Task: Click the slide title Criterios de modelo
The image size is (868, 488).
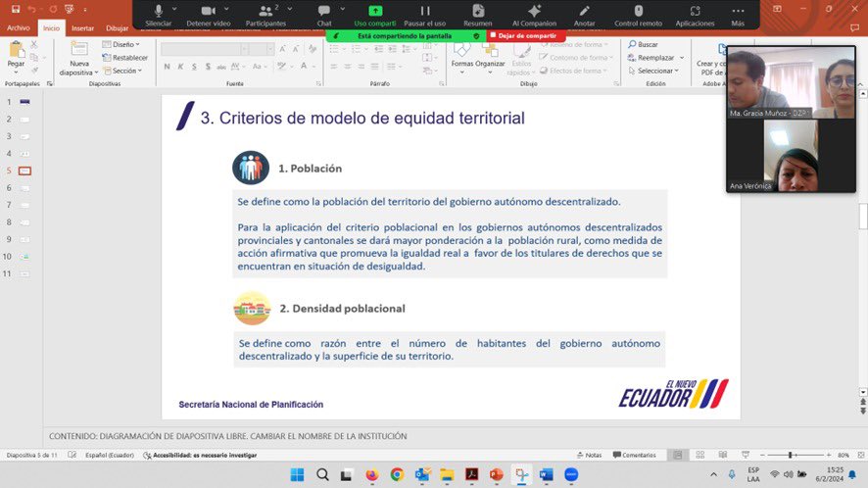Action: click(x=362, y=118)
